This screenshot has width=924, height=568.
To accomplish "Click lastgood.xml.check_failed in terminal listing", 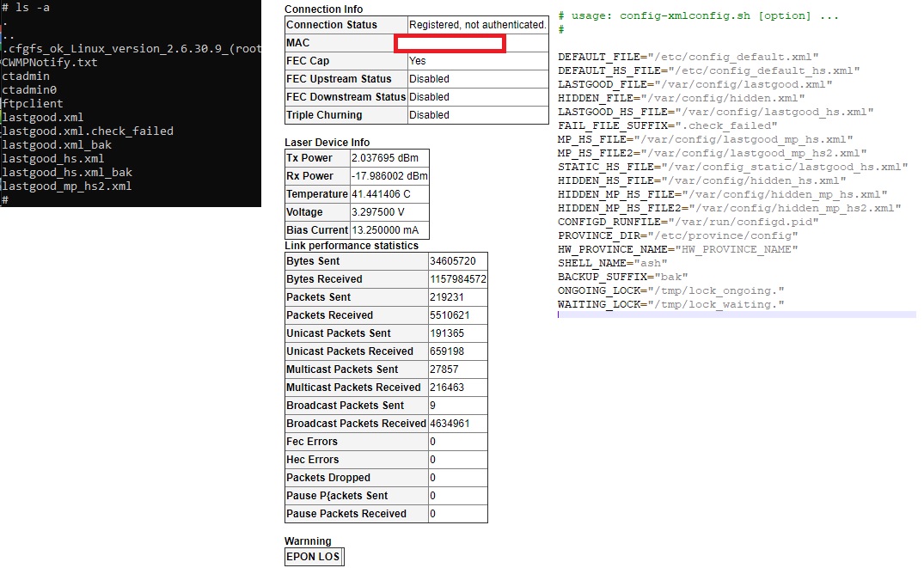I will tap(88, 131).
